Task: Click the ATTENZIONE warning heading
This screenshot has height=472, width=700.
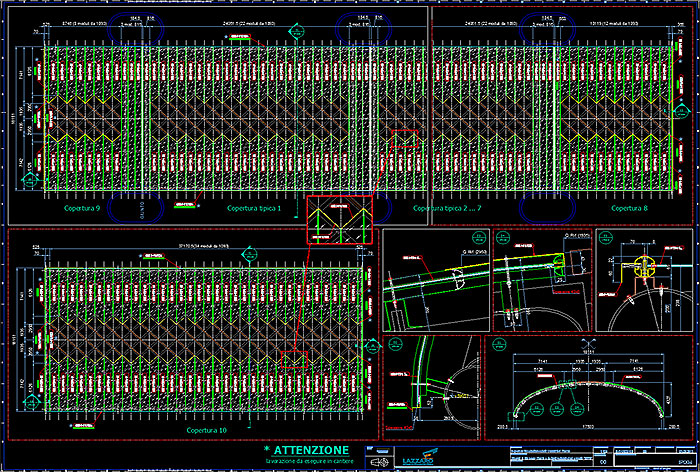Action: click(311, 450)
